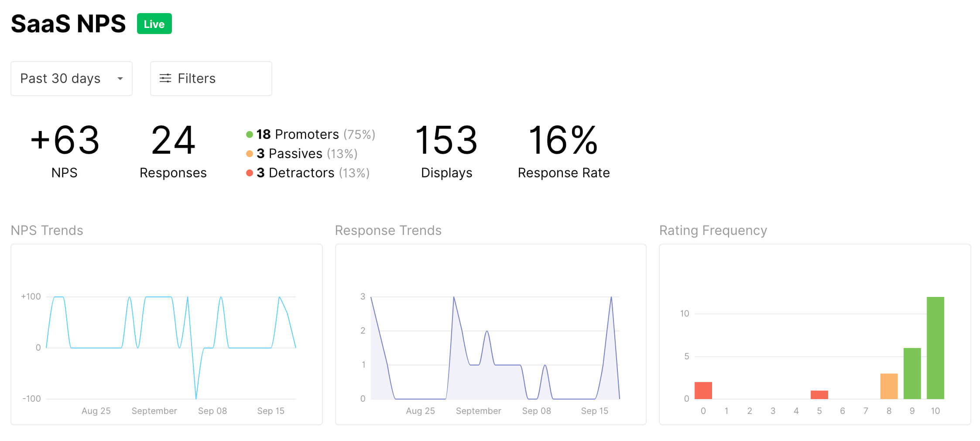Click the red bar for rating 0
This screenshot has height=441, width=980.
703,390
